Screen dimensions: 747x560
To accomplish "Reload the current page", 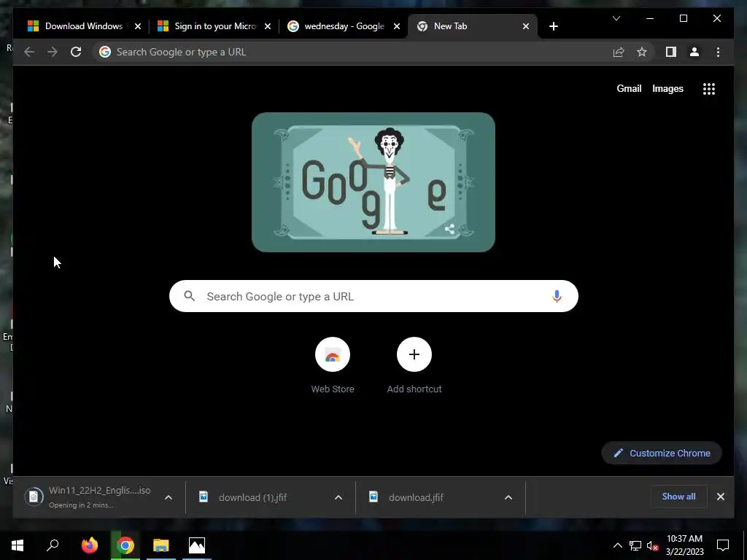I will 76,52.
